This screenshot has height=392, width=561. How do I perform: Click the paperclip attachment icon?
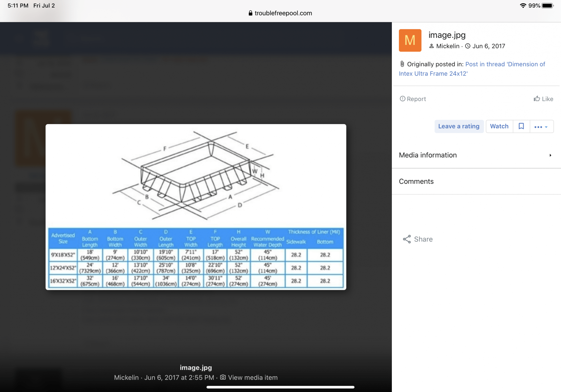click(x=402, y=64)
